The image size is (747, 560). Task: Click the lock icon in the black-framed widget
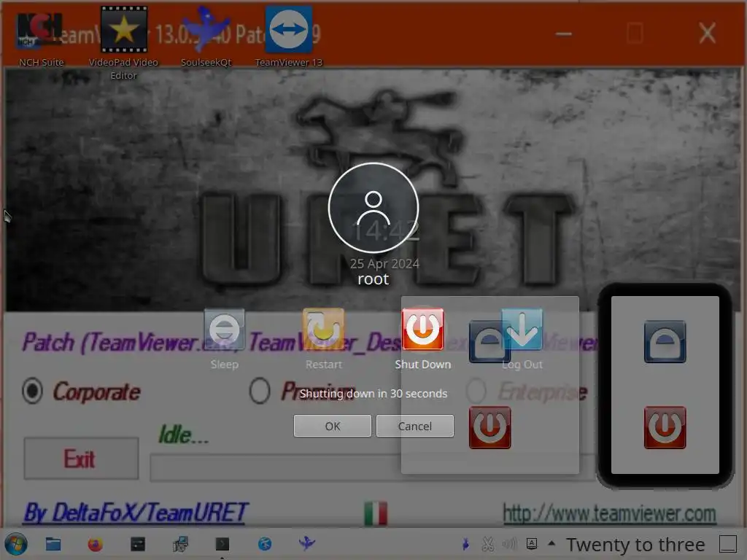[x=665, y=342]
